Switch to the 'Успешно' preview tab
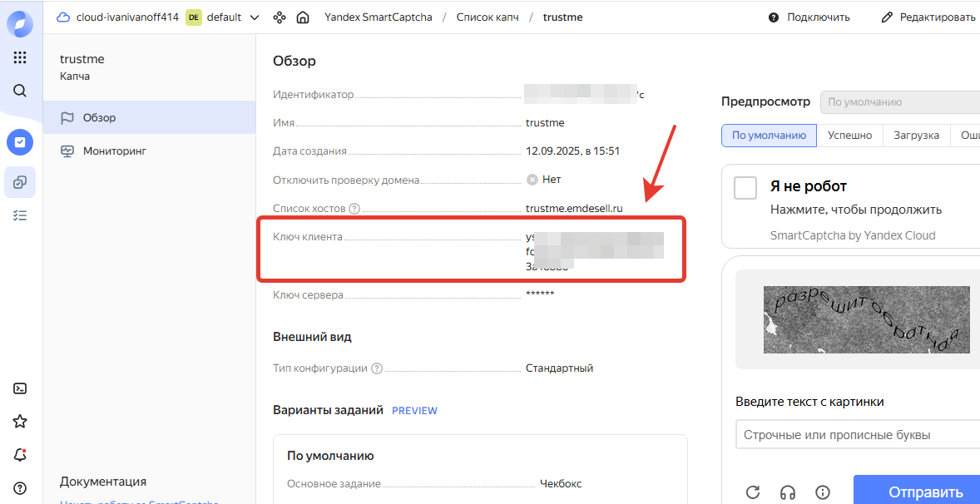 [x=849, y=136]
